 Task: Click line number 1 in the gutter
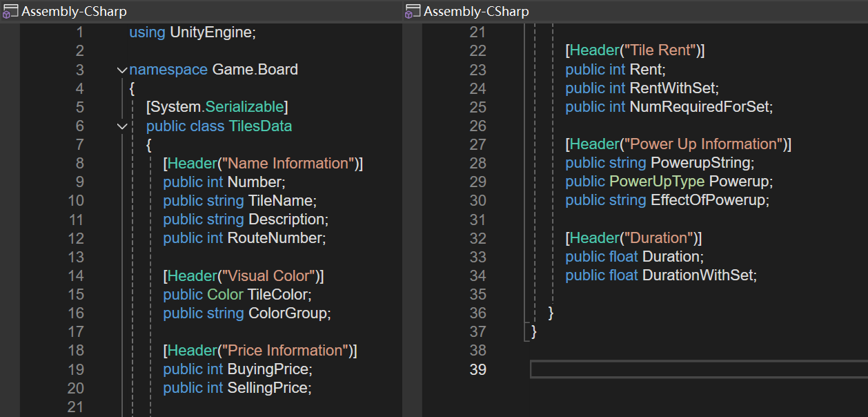tap(79, 32)
